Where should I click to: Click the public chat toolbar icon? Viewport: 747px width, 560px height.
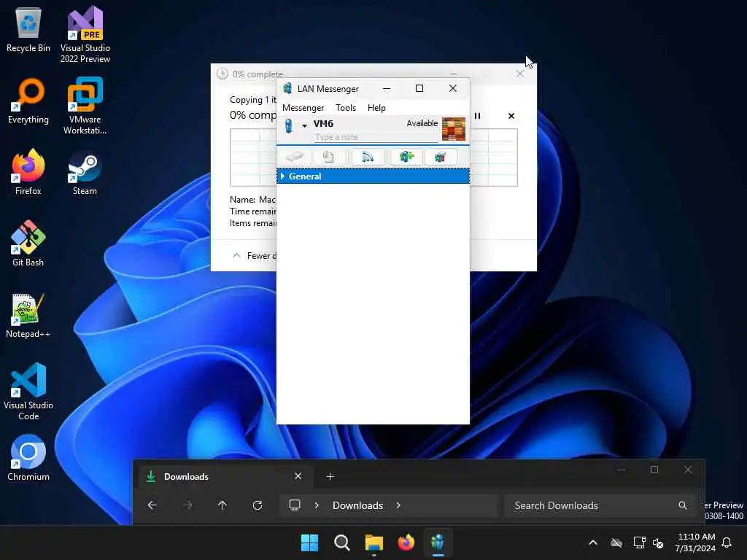[x=441, y=157]
